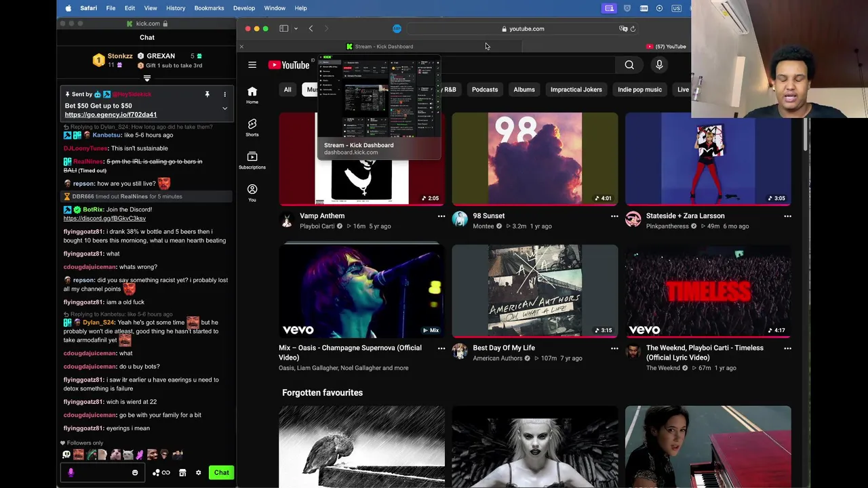This screenshot has width=868, height=488.
Task: Go to the YouTube logo home link
Action: pos(289,65)
